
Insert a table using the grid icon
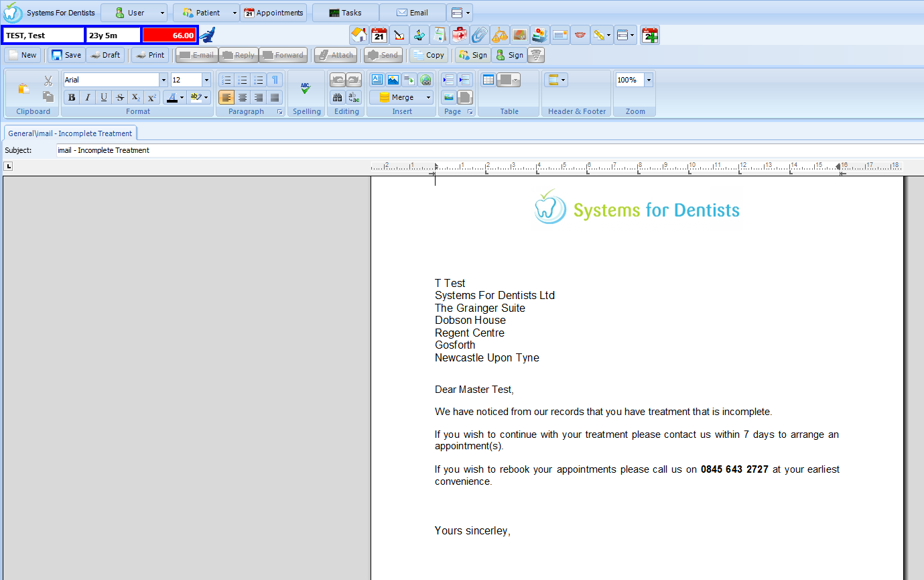(x=488, y=80)
